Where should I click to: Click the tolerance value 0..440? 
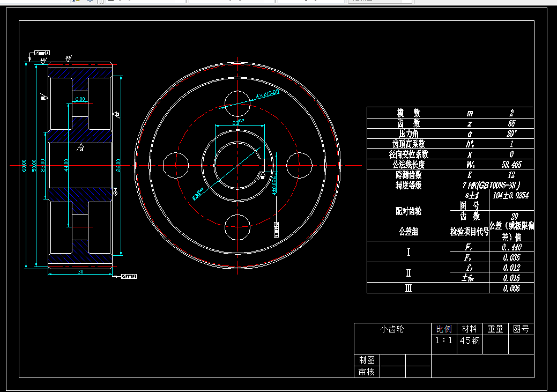pos(511,247)
